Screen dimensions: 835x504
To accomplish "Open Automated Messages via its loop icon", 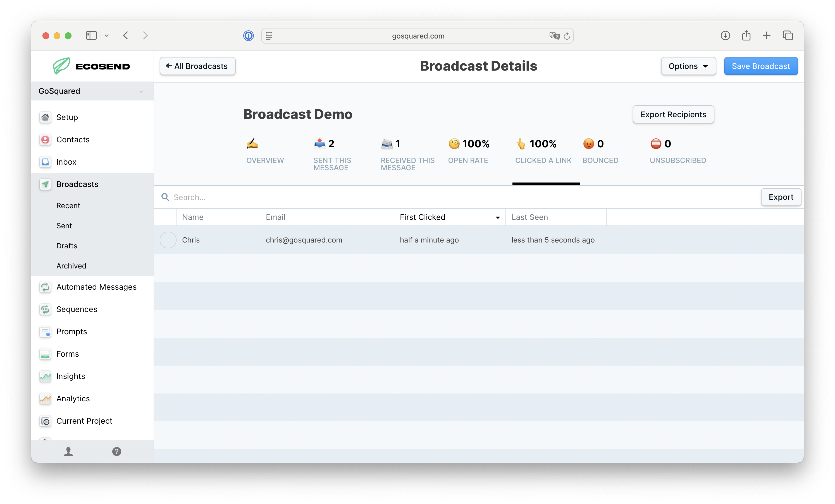I will click(x=46, y=287).
